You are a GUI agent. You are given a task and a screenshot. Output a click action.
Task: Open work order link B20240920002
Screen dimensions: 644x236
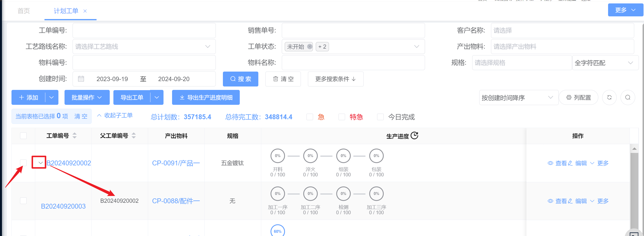click(69, 163)
